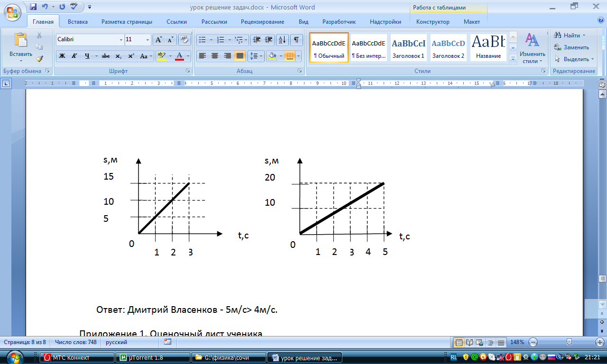Screen dimensions: 607x364
Task: Toggle justified text alignment
Action: pos(240,56)
